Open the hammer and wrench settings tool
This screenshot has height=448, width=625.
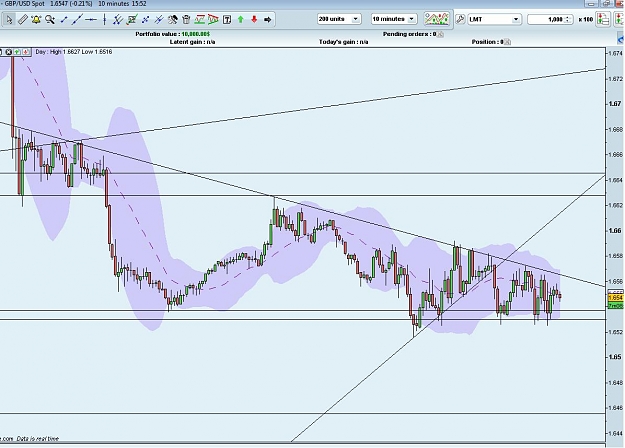(x=173, y=19)
